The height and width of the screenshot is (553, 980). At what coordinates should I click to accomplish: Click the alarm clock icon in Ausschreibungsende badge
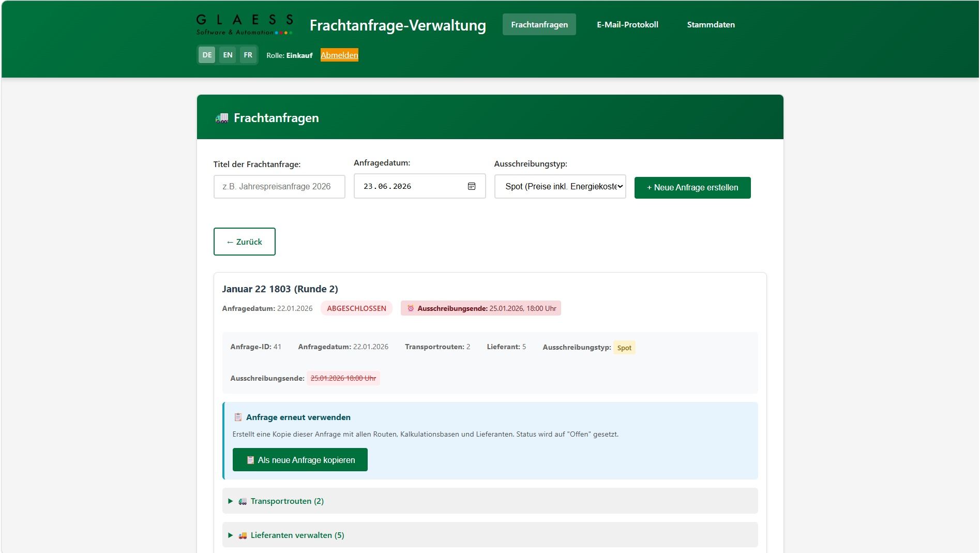pos(411,308)
